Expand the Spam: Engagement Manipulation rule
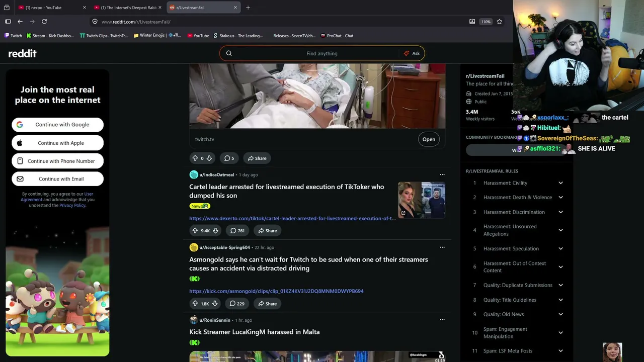This screenshot has width=644, height=362. pyautogui.click(x=560, y=333)
